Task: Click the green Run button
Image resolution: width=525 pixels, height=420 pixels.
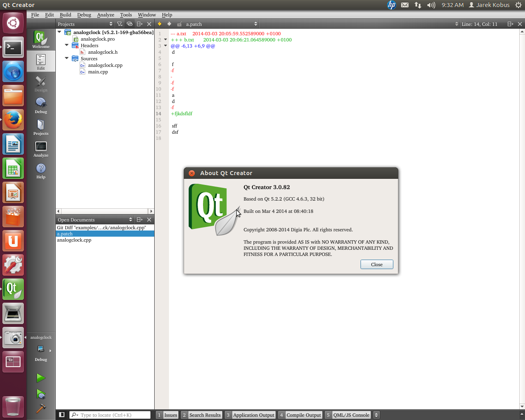Action: point(41,378)
